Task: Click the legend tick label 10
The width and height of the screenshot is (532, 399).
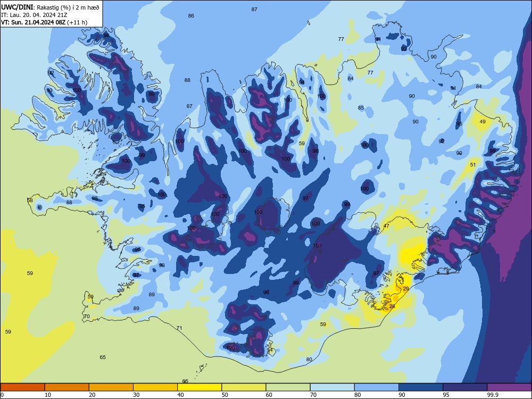Action: click(x=48, y=395)
